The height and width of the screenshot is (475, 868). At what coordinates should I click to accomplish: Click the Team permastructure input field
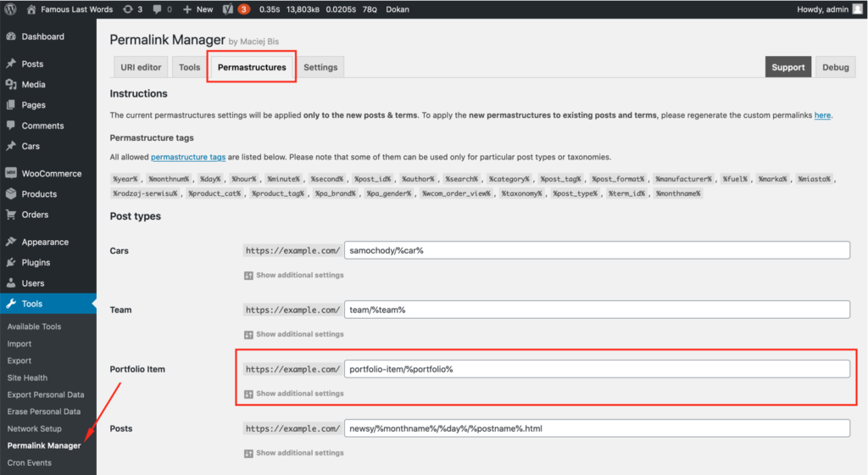point(598,310)
